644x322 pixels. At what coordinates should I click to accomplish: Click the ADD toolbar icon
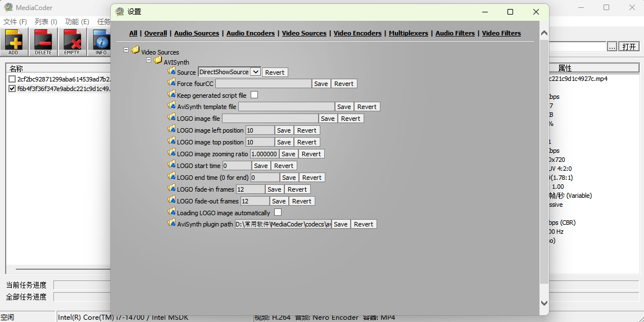tap(13, 42)
